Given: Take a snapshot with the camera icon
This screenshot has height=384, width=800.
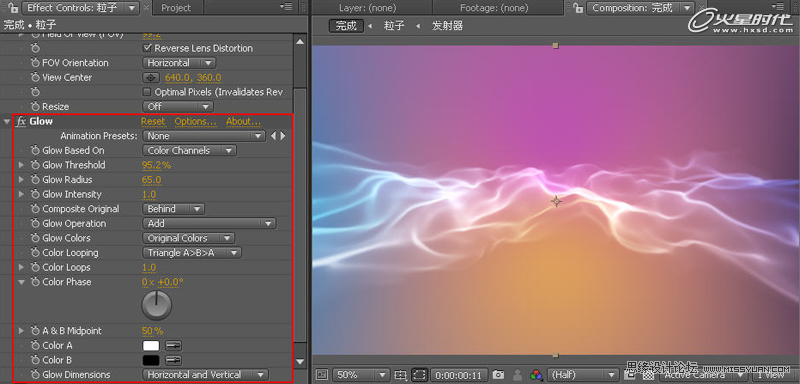Looking at the screenshot, I should pyautogui.click(x=498, y=375).
